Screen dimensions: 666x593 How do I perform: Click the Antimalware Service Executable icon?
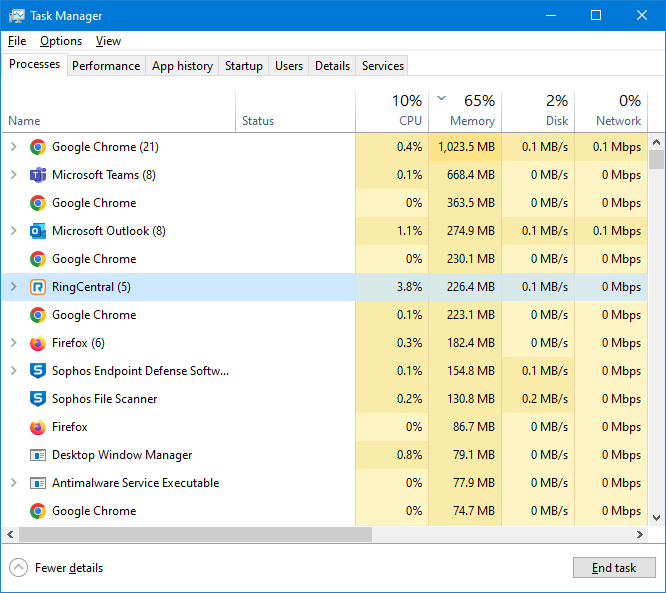(x=38, y=483)
